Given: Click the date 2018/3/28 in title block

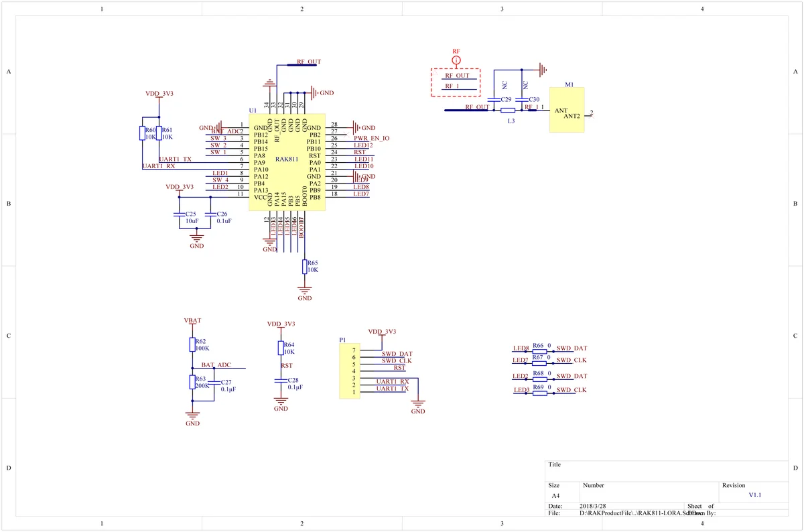Looking at the screenshot, I should [x=593, y=506].
